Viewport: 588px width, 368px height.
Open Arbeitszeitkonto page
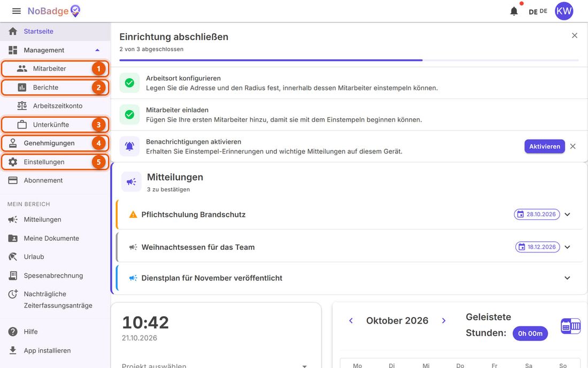55,106
